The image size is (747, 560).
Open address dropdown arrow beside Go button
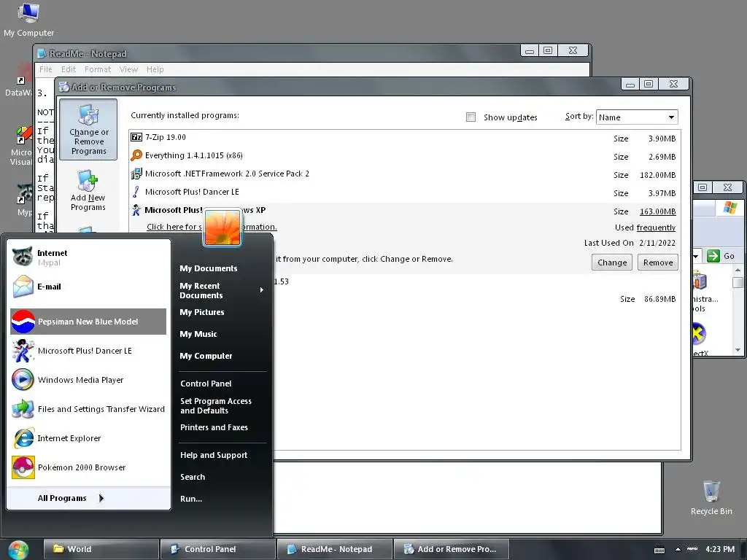(695, 256)
